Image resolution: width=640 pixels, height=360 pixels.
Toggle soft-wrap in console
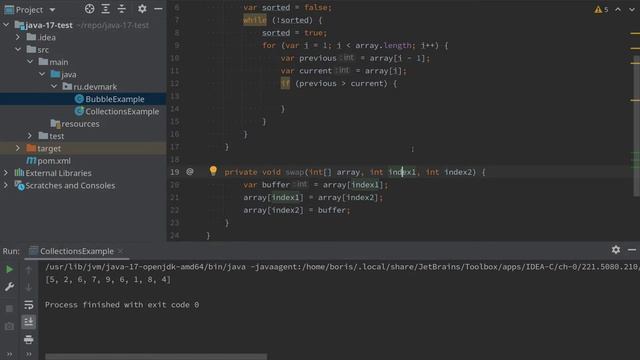(29, 305)
